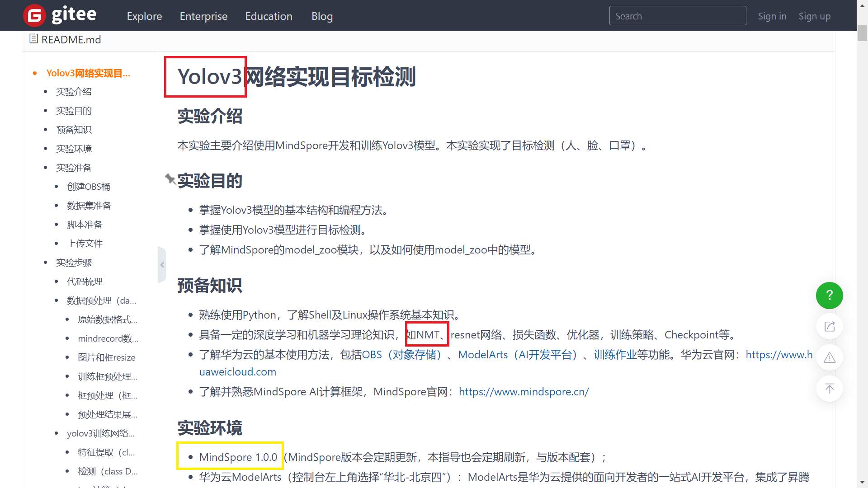Click the floating share icon button

point(829,326)
